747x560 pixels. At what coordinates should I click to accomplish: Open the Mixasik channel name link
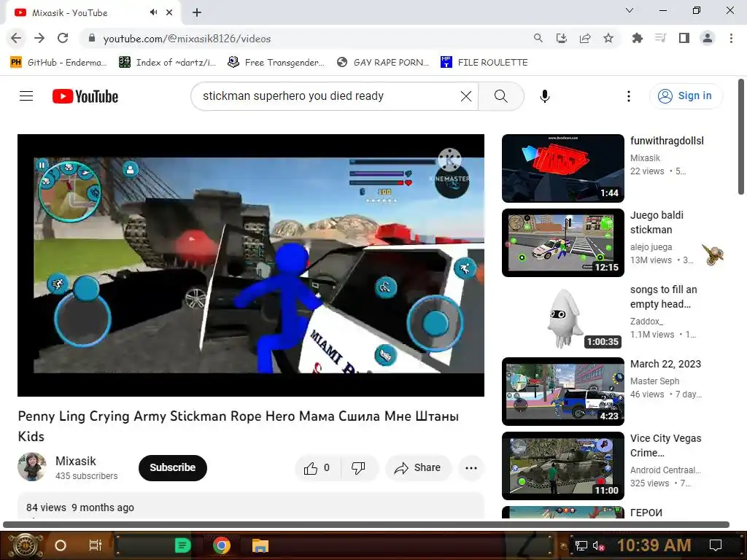[x=76, y=461]
